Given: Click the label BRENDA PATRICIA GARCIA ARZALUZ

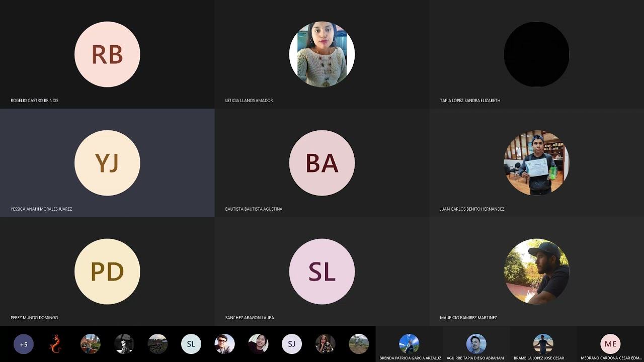Looking at the screenshot, I should (410, 358).
